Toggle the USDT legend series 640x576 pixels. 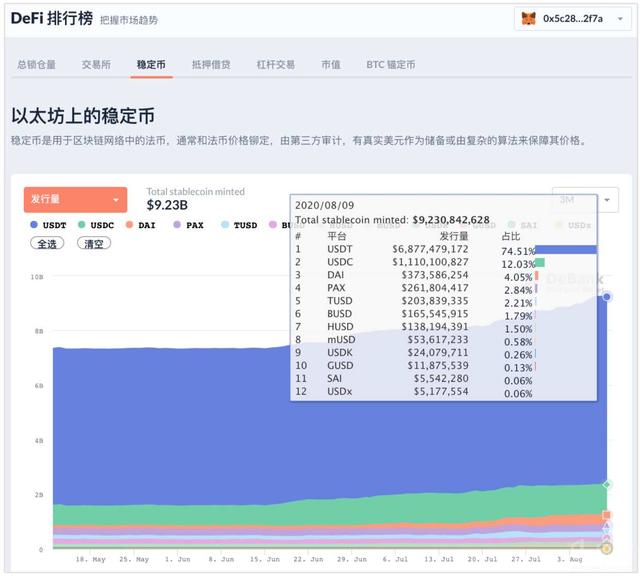(49, 225)
